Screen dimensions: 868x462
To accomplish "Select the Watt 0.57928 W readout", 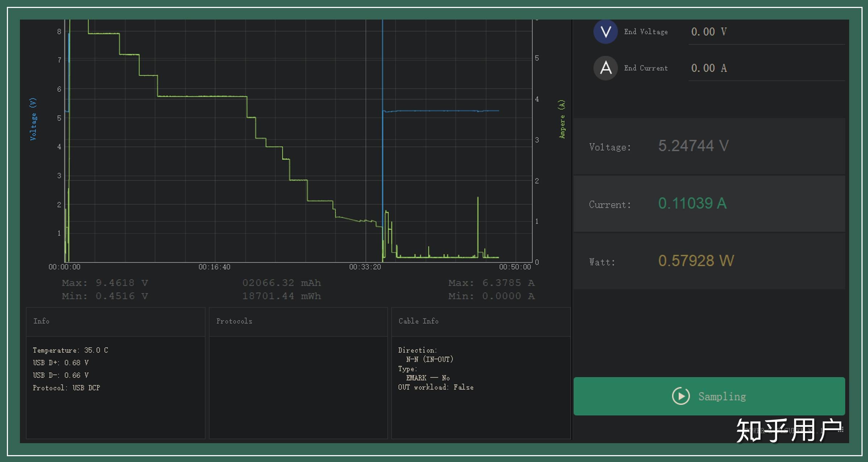I will (x=696, y=261).
